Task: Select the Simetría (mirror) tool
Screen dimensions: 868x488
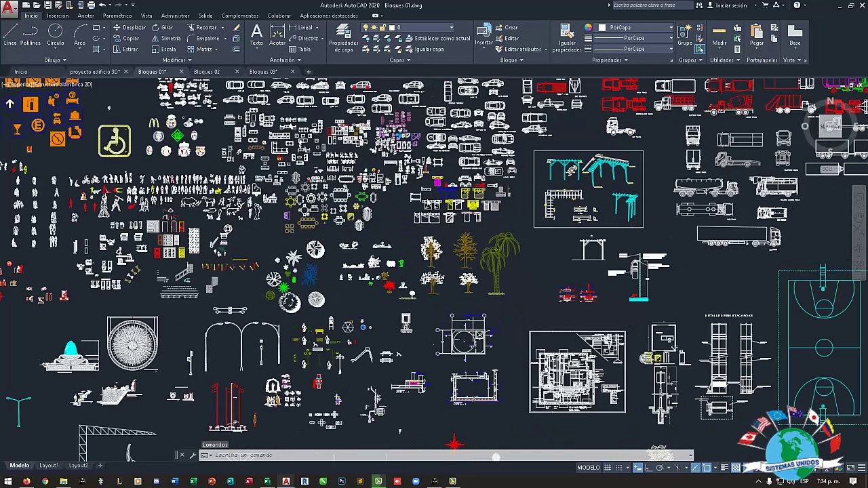Action: click(x=166, y=39)
